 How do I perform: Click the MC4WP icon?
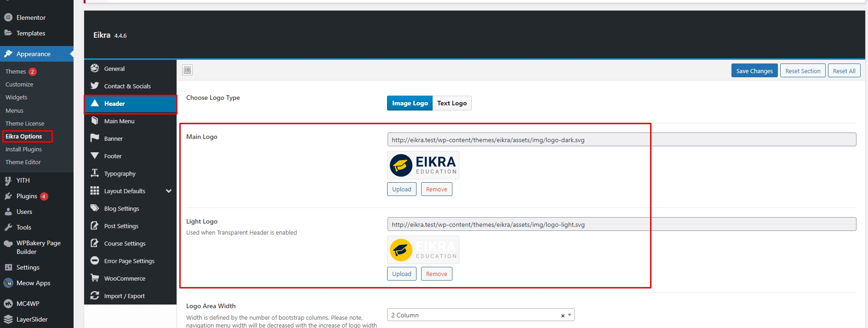pyautogui.click(x=8, y=304)
